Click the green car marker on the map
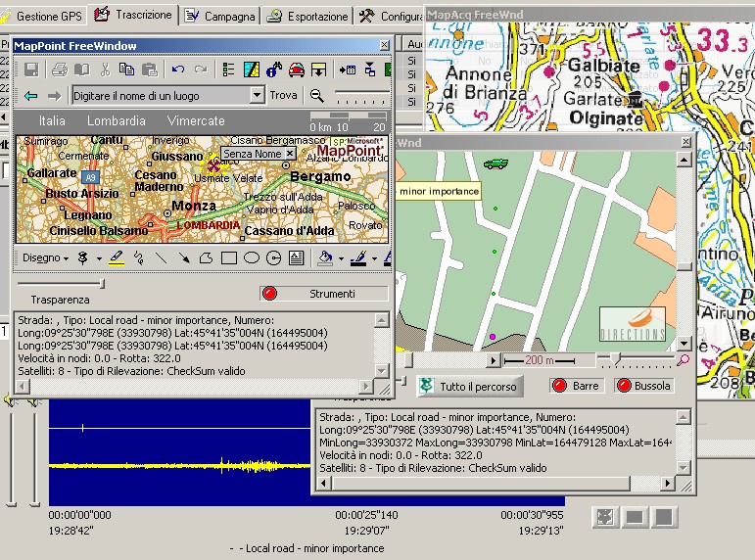The height and width of the screenshot is (560, 755). 495,163
